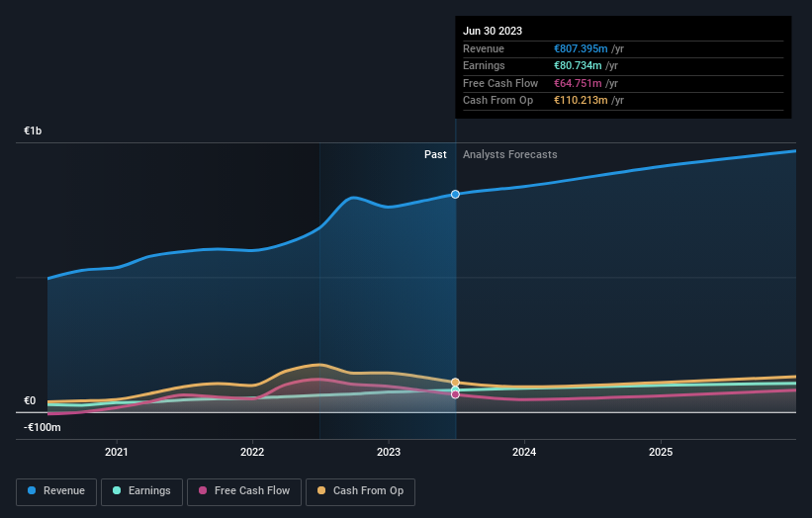Screen dimensions: 812x518
Task: Click the €110.213m cash from op value
Action: click(581, 101)
